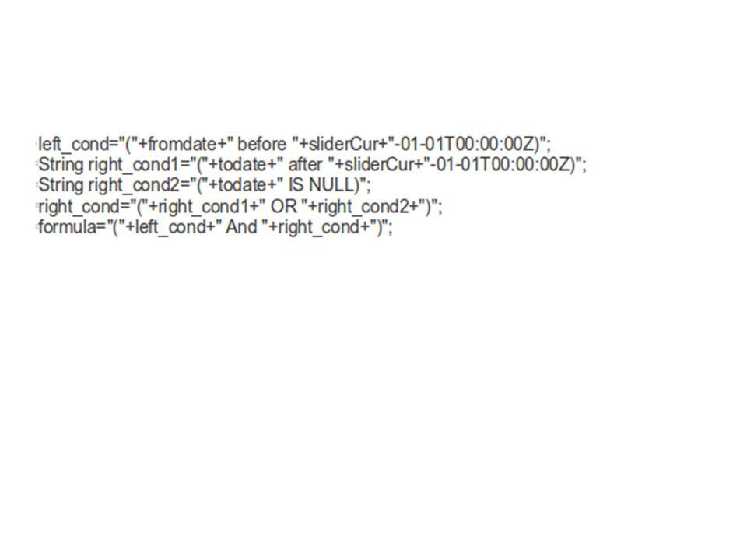Screen dimensions: 747x560
Task: Click the formula variable name
Action: pyautogui.click(x=67, y=227)
